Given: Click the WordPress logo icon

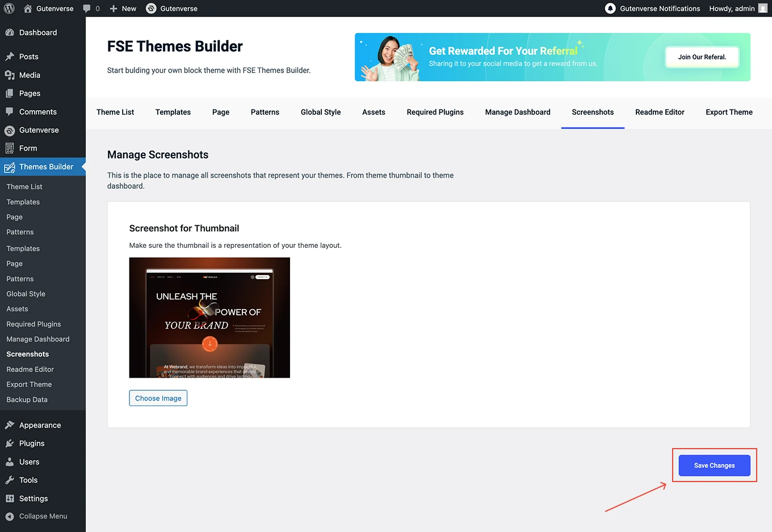Looking at the screenshot, I should (x=9, y=9).
